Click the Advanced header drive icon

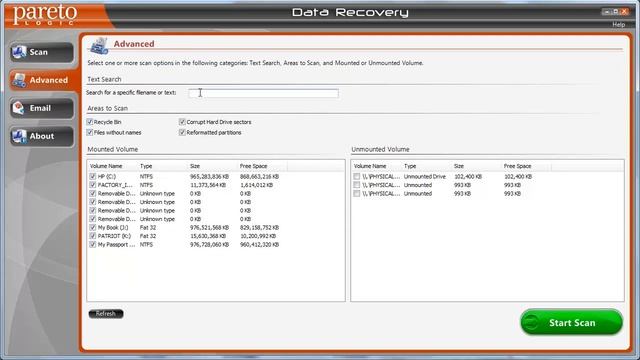pos(99,45)
